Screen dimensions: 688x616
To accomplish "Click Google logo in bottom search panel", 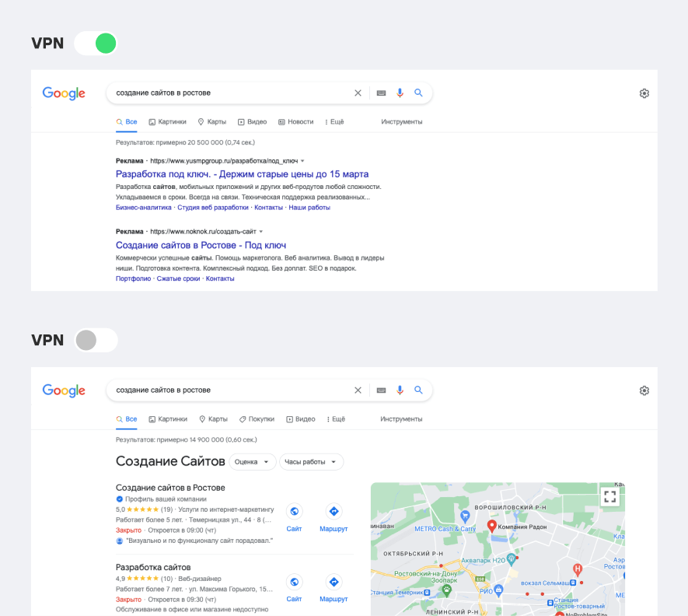I will tap(64, 390).
